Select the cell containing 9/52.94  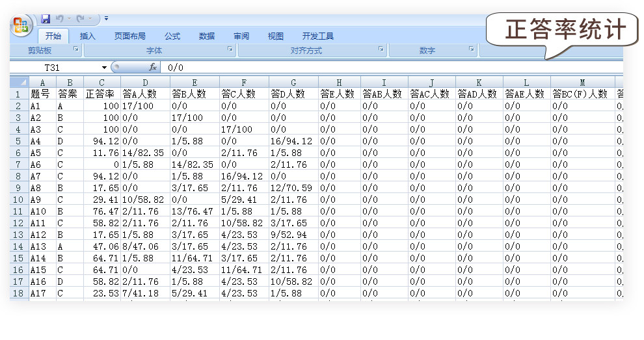pyautogui.click(x=293, y=235)
